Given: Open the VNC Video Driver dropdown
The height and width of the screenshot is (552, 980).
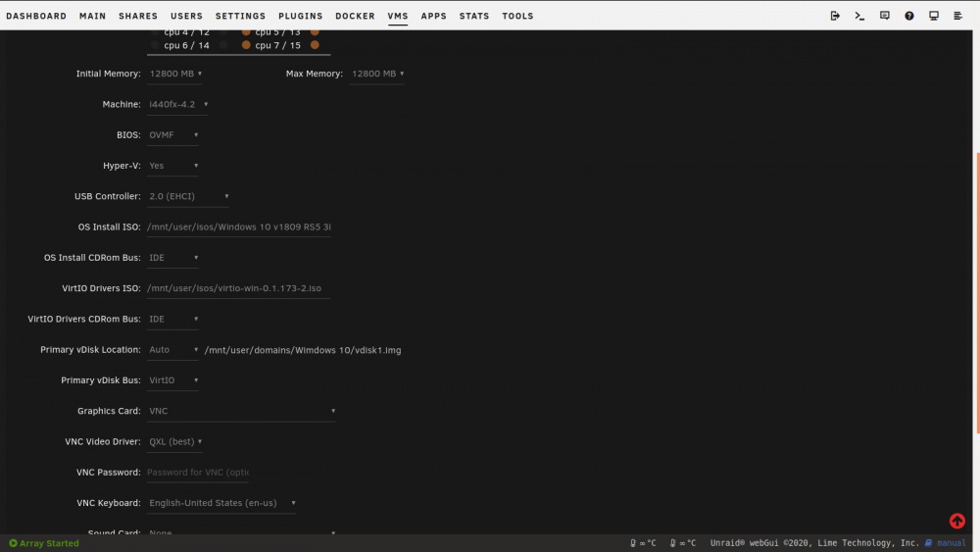Looking at the screenshot, I should pyautogui.click(x=175, y=441).
